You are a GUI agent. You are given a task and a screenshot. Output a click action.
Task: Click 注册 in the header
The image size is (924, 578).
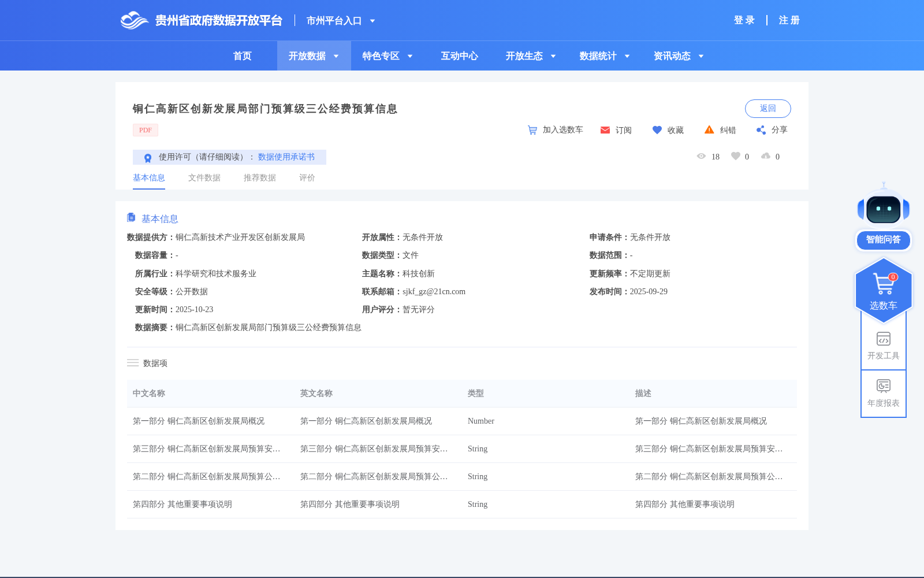tap(789, 20)
